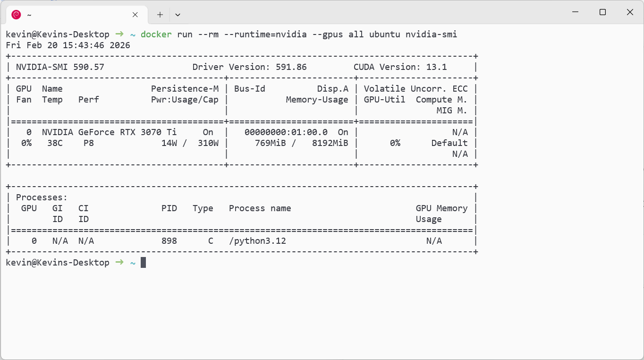644x360 pixels.
Task: Open a new tab with the plus button
Action: pyautogui.click(x=160, y=15)
